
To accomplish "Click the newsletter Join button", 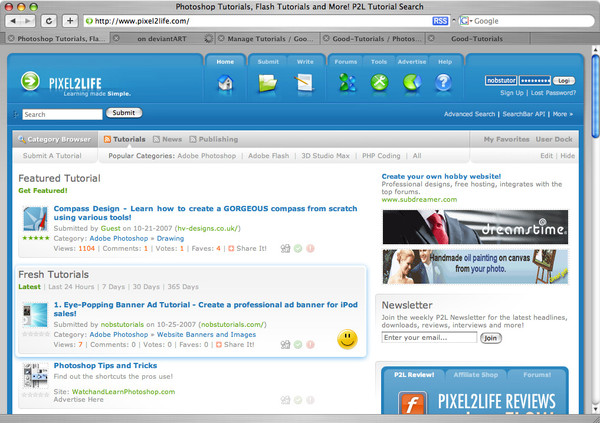I will [491, 338].
